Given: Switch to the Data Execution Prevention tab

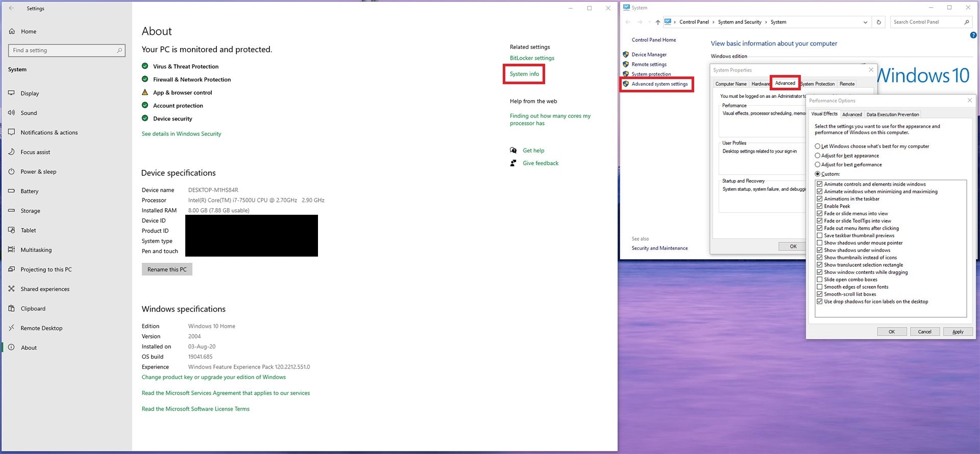Looking at the screenshot, I should coord(892,114).
